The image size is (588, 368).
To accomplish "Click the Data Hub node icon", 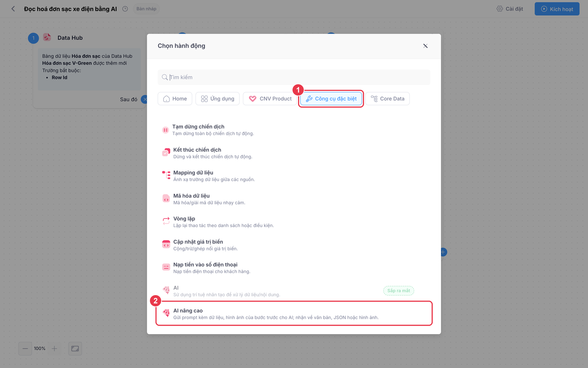I will click(47, 37).
